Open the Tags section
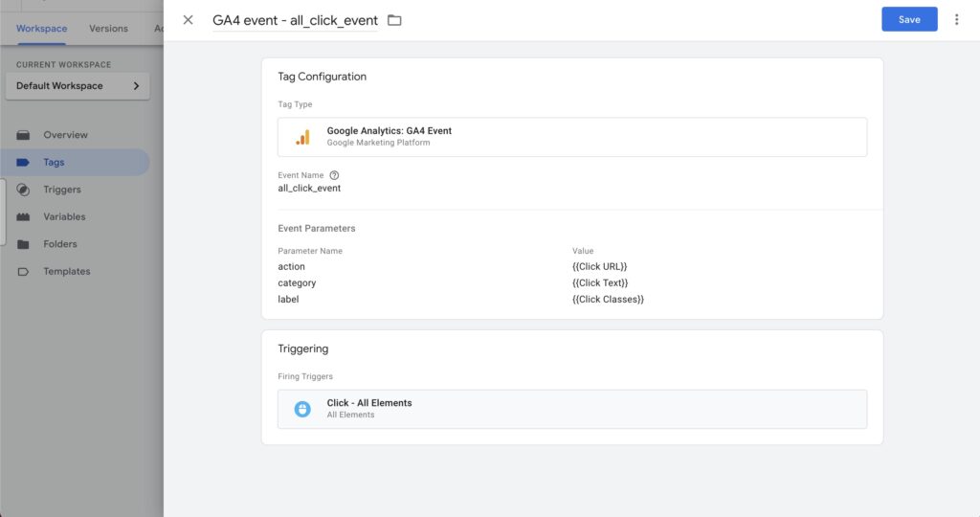980x517 pixels. point(75,162)
